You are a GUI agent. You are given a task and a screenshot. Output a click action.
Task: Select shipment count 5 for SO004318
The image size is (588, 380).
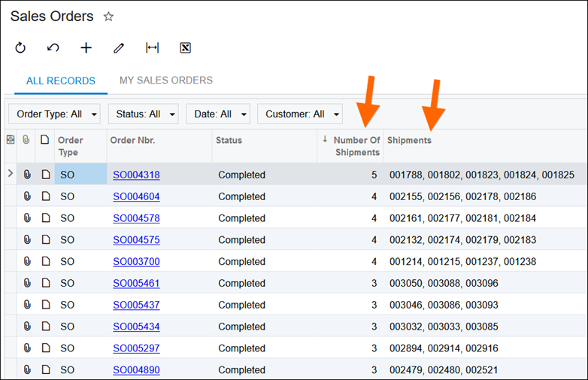[x=350, y=175]
